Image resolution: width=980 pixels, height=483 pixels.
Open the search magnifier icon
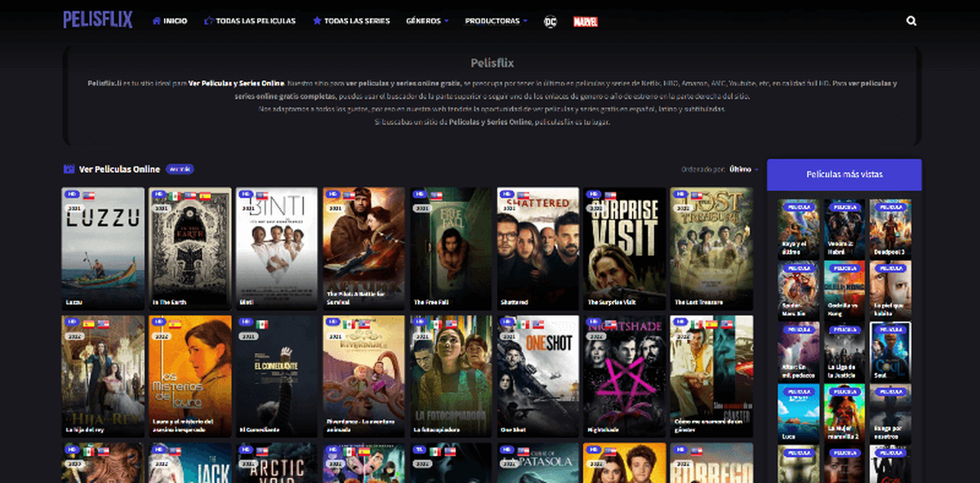coord(911,21)
